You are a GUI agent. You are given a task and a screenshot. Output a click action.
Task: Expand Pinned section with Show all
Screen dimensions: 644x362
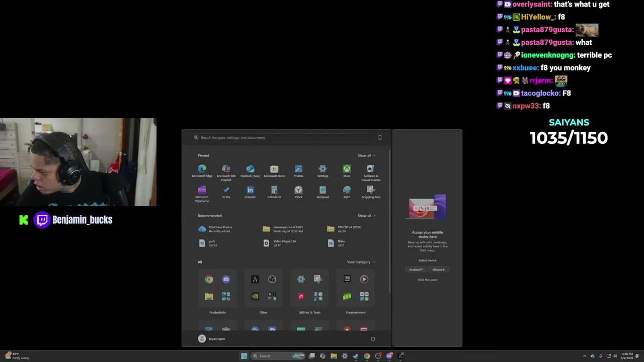click(366, 155)
